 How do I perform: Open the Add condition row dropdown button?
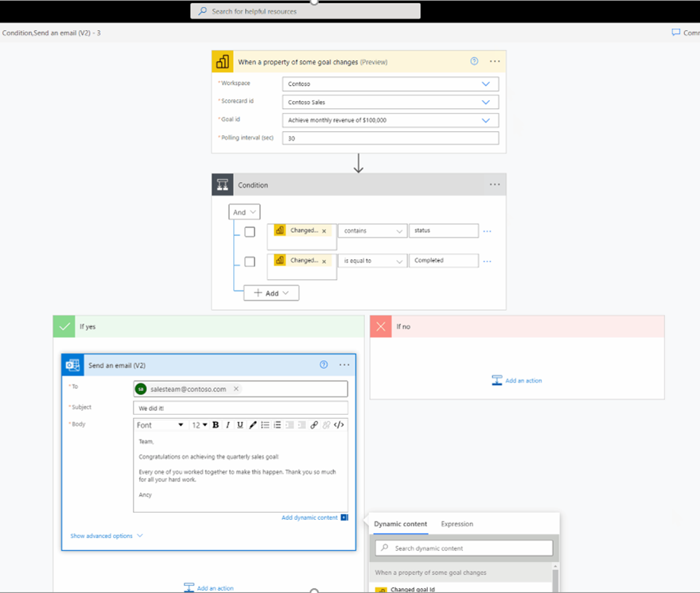tap(271, 293)
